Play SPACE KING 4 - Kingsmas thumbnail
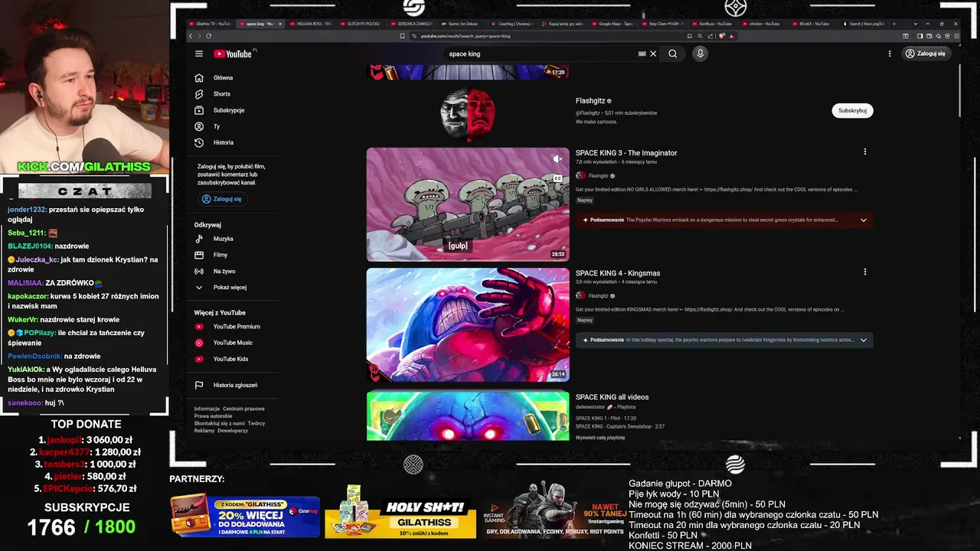Viewport: 980px width, 551px height. click(468, 324)
